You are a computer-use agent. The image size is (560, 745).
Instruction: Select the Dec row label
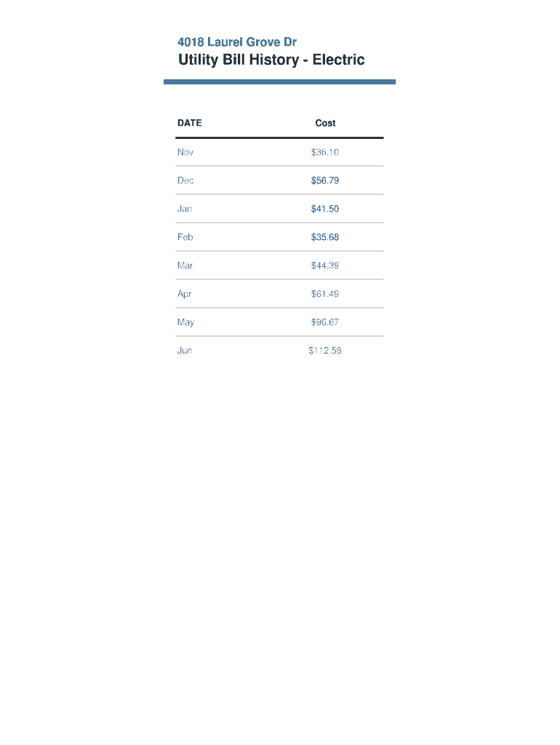click(185, 180)
